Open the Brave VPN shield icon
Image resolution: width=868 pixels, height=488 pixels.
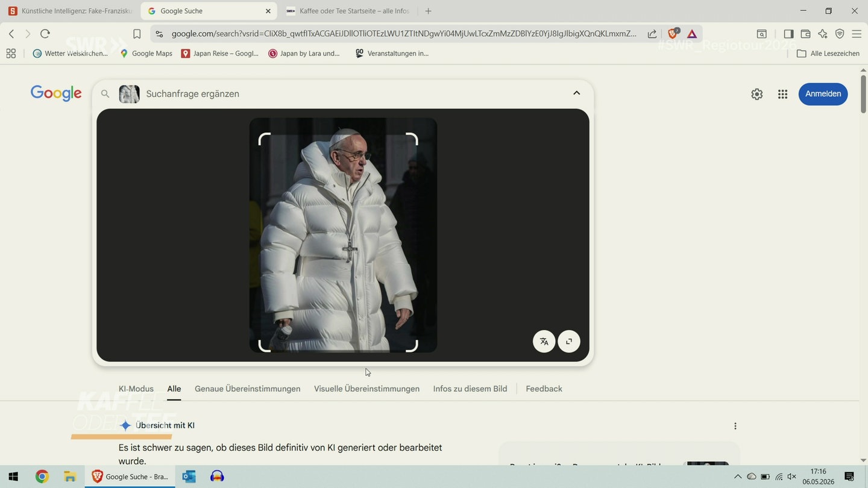coord(840,34)
